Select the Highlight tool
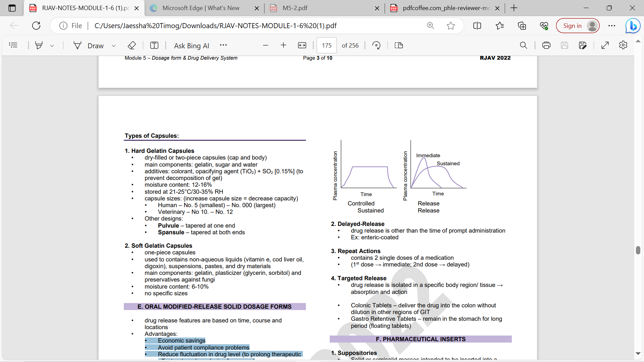The width and height of the screenshot is (644, 362). (39, 45)
